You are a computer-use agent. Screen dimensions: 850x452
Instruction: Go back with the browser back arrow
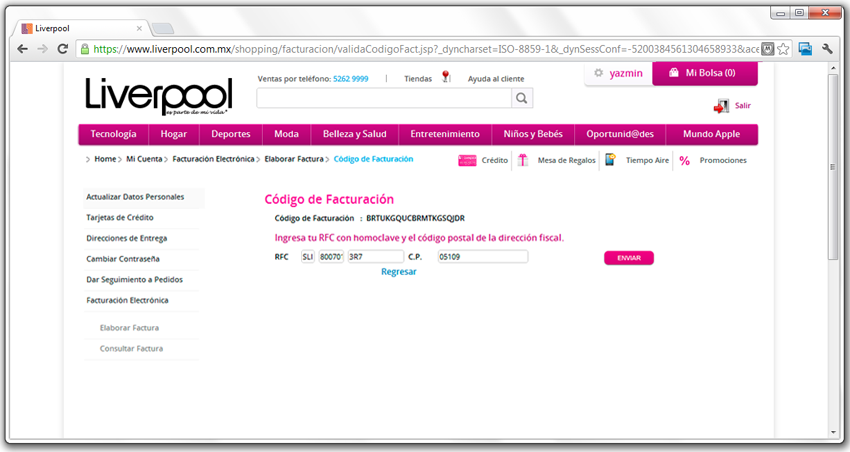[22, 49]
